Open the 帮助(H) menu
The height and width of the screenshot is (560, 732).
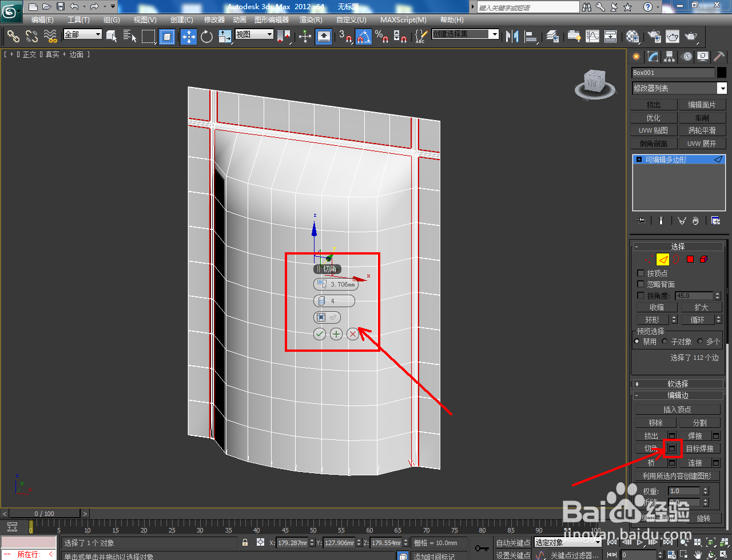[x=452, y=19]
